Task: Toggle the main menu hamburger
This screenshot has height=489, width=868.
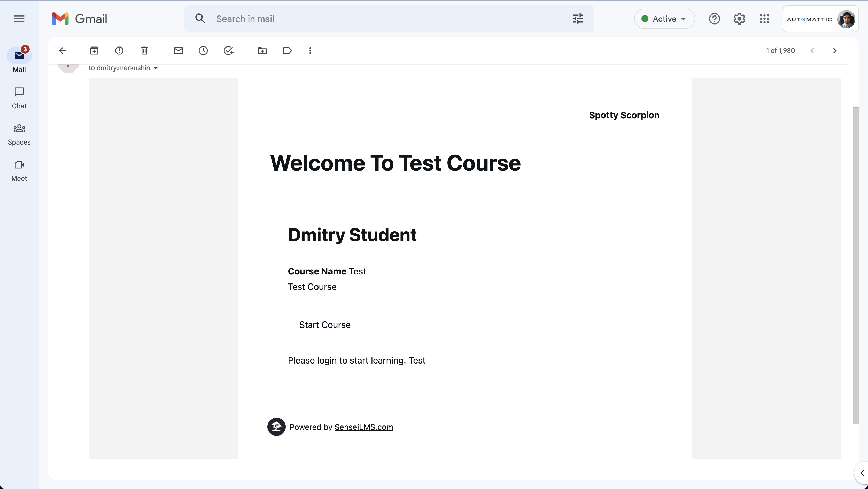Action: click(x=19, y=19)
